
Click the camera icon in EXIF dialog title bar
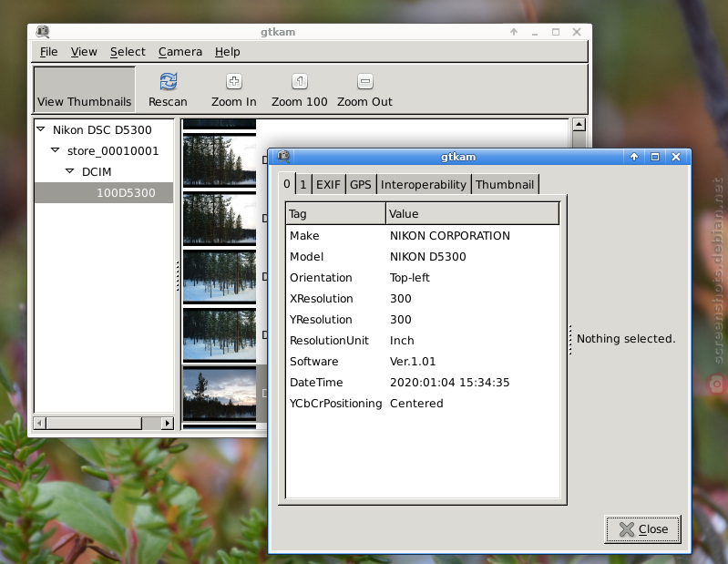point(283,157)
